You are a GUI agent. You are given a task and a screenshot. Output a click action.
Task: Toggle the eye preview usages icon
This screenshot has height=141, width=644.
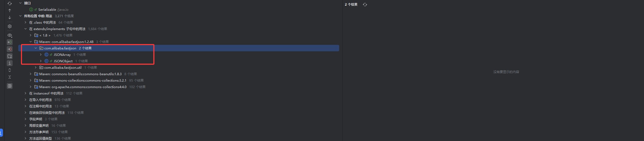click(x=10, y=35)
